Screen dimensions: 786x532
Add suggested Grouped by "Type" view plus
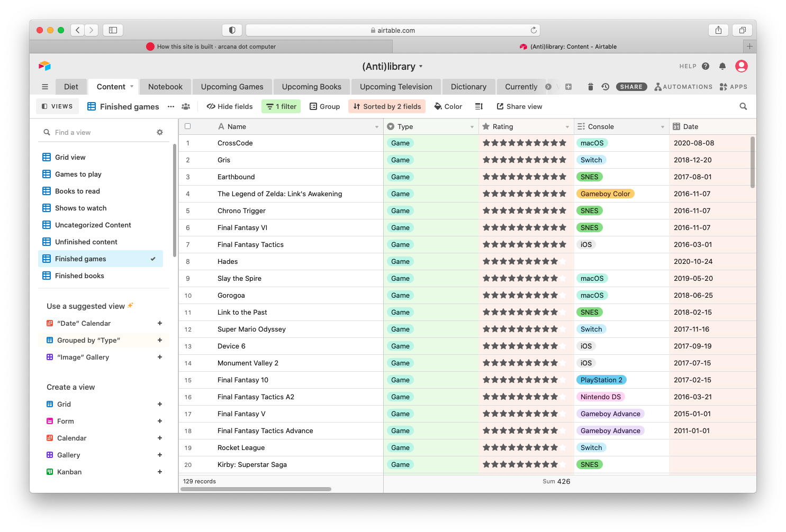160,340
